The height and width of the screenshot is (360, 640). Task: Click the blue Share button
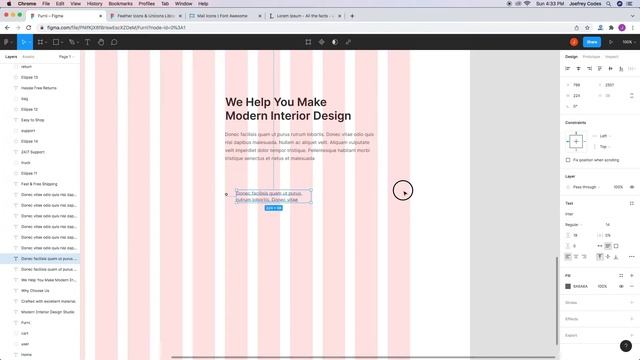tap(592, 42)
